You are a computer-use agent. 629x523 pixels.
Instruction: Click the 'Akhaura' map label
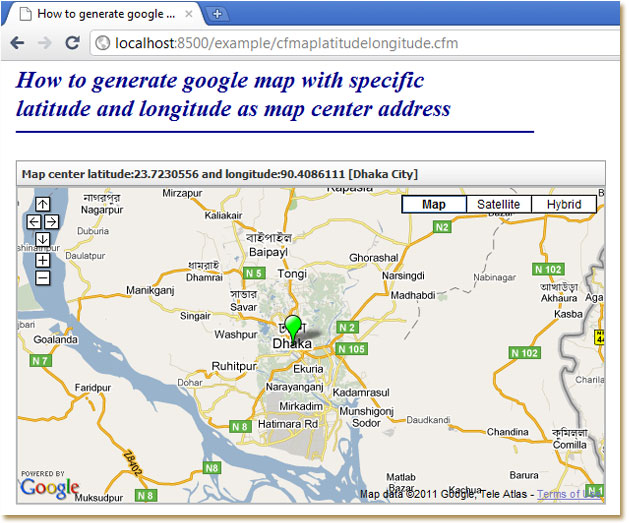click(x=559, y=298)
